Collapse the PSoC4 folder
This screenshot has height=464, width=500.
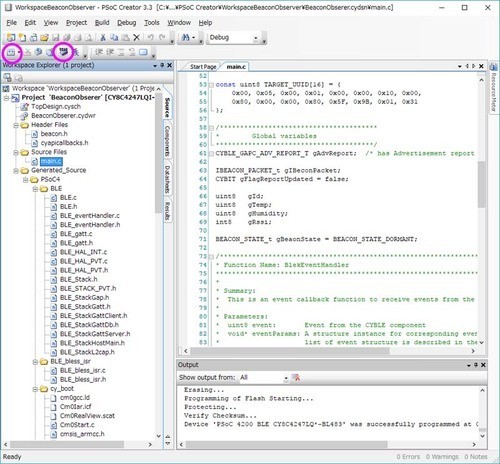click(x=25, y=180)
